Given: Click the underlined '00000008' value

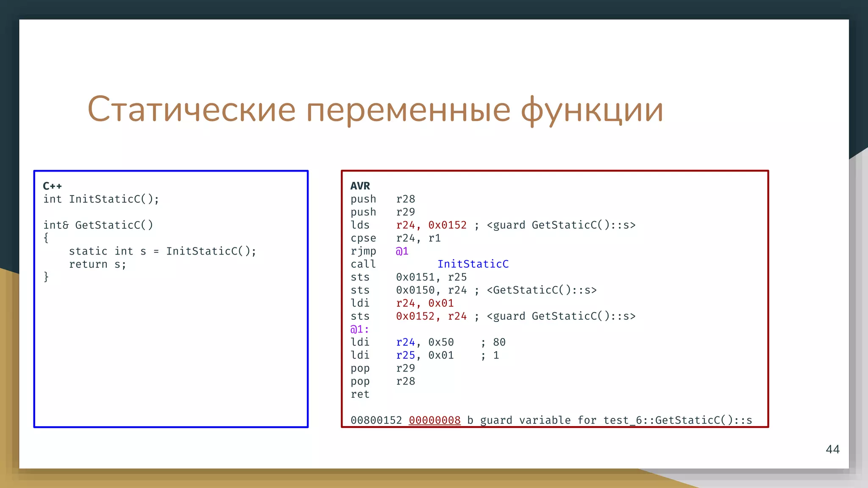Looking at the screenshot, I should click(434, 420).
